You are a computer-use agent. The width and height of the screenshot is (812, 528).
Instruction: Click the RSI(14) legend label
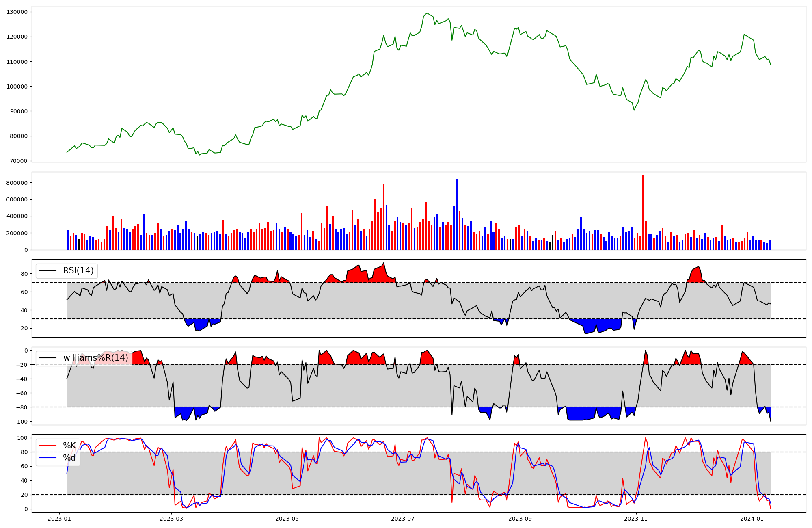(x=78, y=270)
